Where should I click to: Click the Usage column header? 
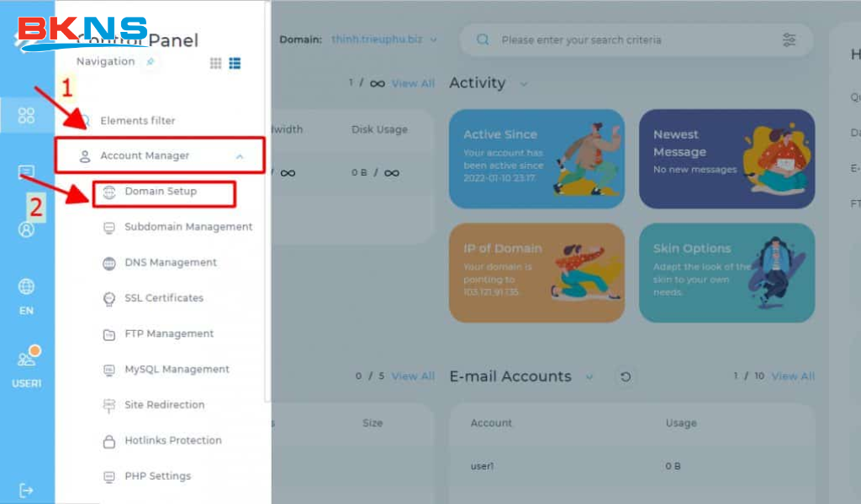pos(681,423)
